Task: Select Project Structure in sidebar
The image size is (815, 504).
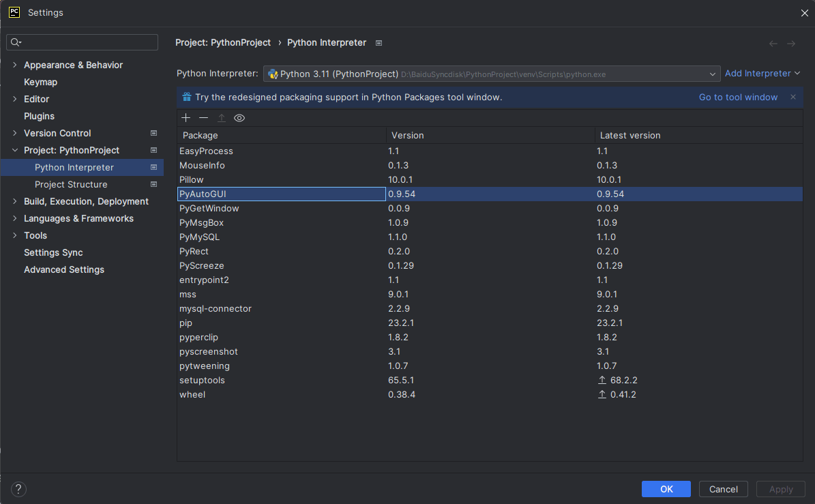Action: pos(71,184)
